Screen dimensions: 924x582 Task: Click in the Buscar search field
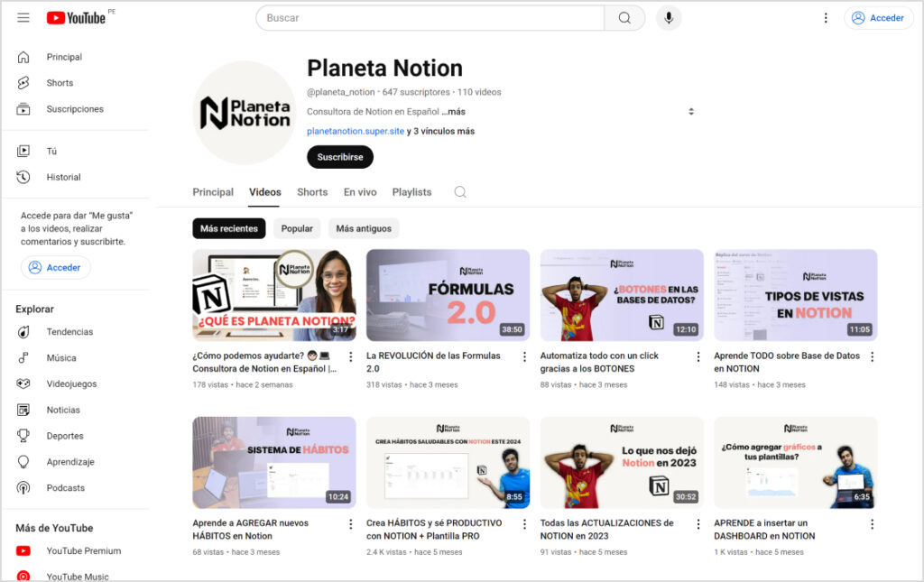pyautogui.click(x=430, y=18)
